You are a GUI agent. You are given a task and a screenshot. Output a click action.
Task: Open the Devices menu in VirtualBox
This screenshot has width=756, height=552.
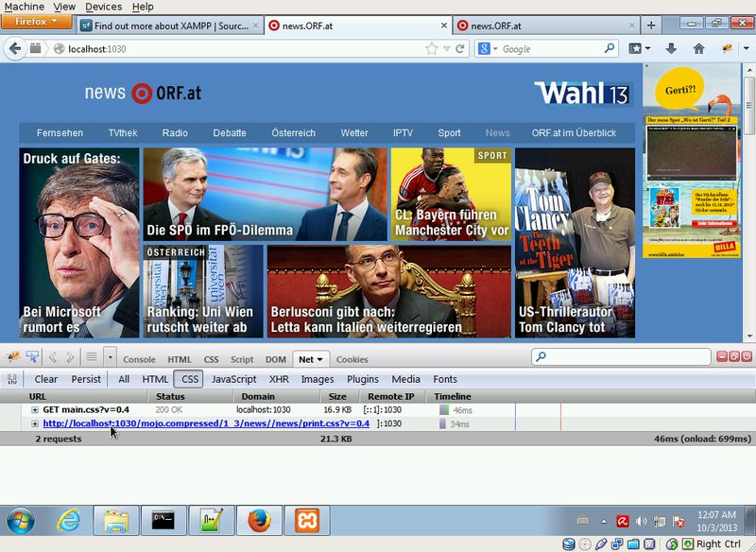[x=102, y=7]
